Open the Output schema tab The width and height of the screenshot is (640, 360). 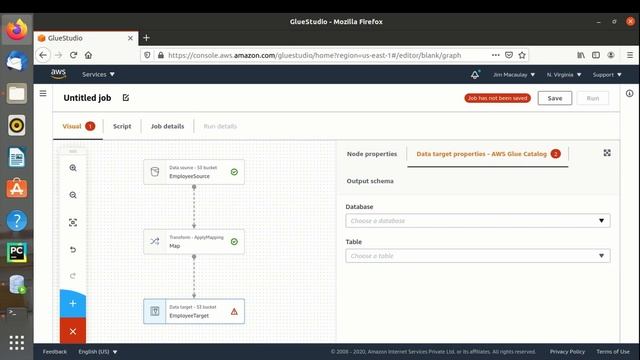[370, 181]
